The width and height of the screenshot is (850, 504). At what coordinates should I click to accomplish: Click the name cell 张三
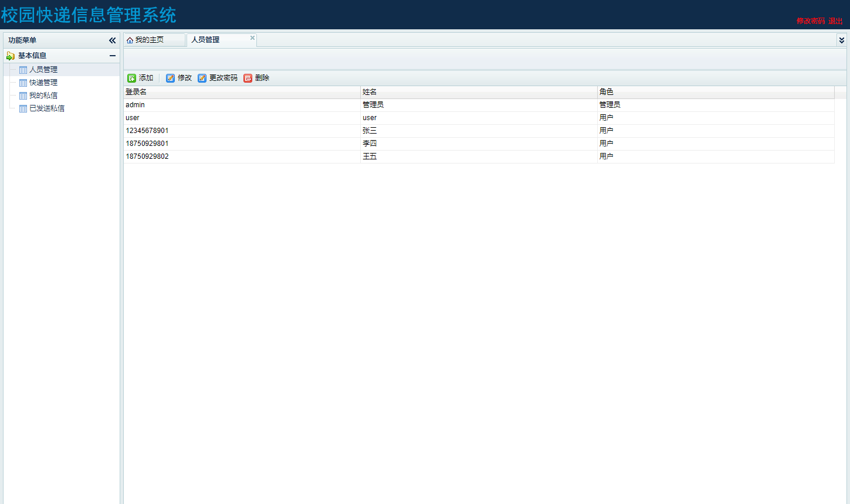479,131
